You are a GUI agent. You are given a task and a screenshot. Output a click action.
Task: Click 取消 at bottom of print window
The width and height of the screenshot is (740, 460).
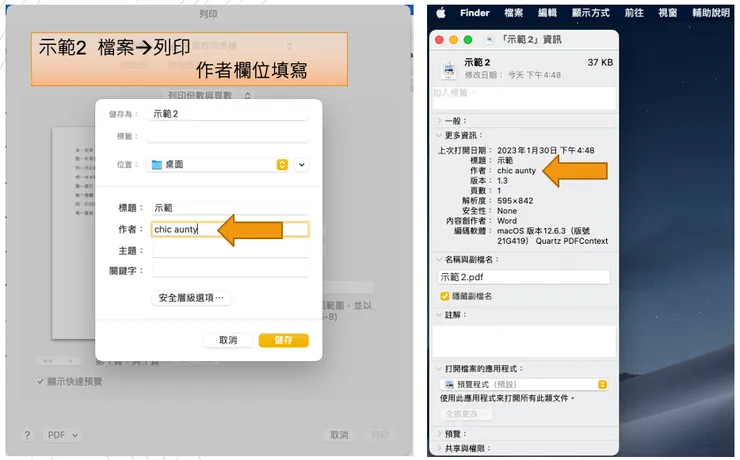coord(339,435)
